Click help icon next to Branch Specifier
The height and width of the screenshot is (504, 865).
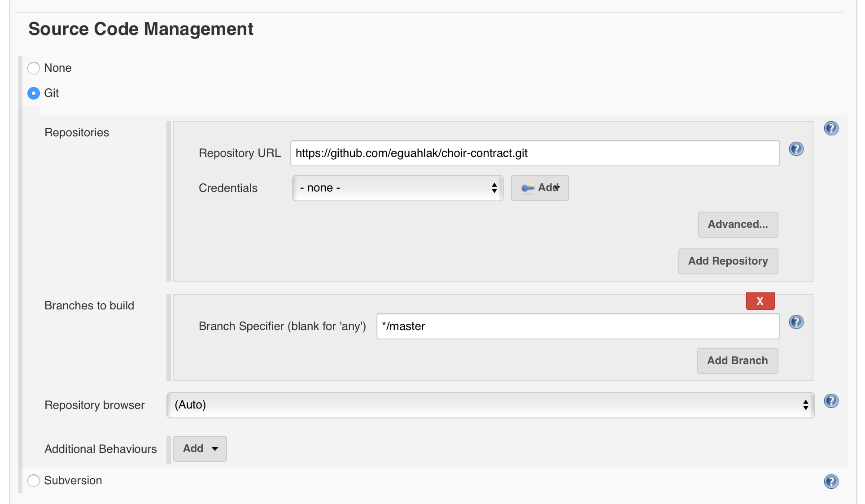(796, 322)
